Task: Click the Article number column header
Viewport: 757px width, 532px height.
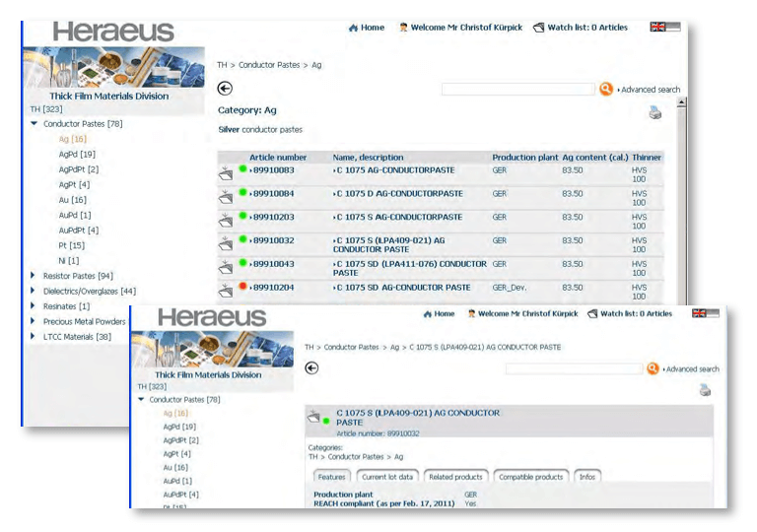Action: pos(278,158)
